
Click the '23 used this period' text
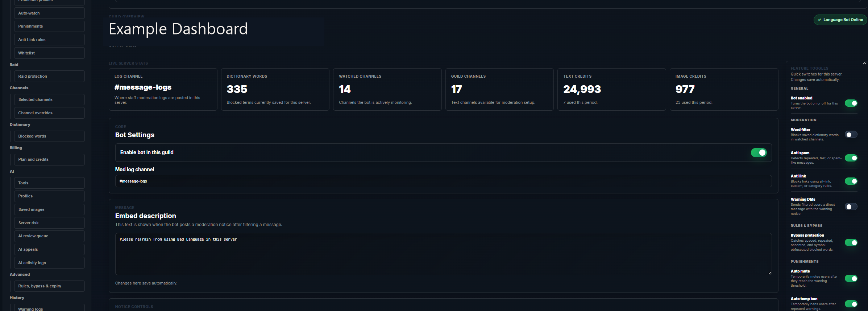coord(694,102)
